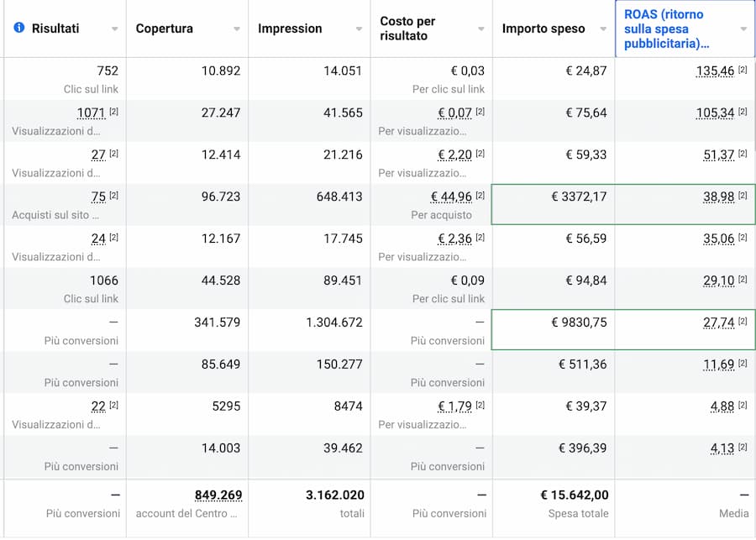756x540 pixels.
Task: Click the footnote marker beside € 1,79
Action: click(480, 405)
